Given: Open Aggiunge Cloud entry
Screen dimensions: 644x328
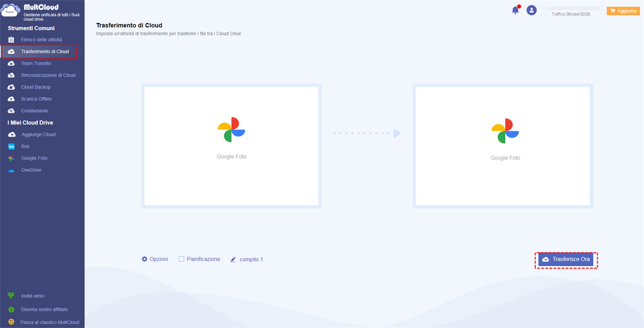Looking at the screenshot, I should tap(38, 134).
